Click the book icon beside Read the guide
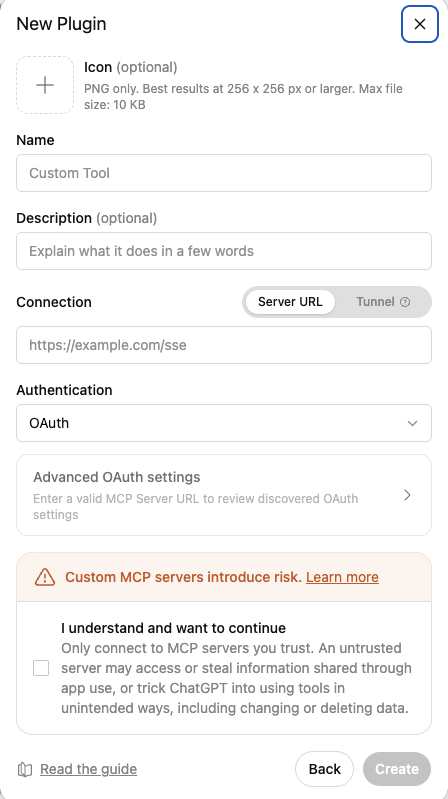 (x=25, y=769)
